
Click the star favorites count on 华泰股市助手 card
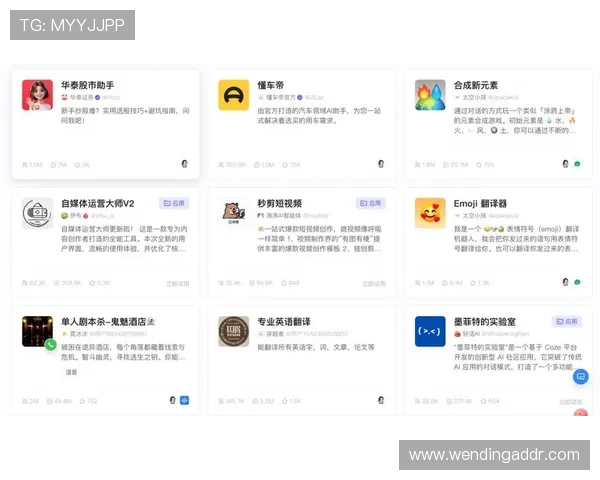pos(82,165)
